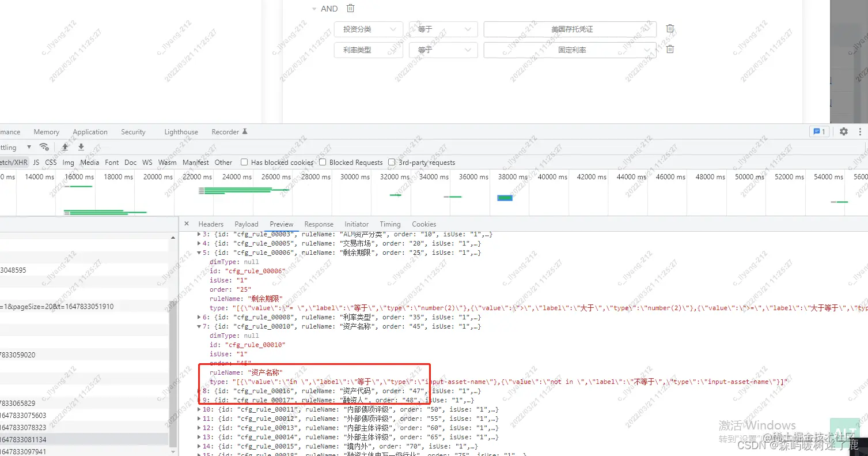Filter requests by Font type
The height and width of the screenshot is (456, 868).
click(x=112, y=163)
